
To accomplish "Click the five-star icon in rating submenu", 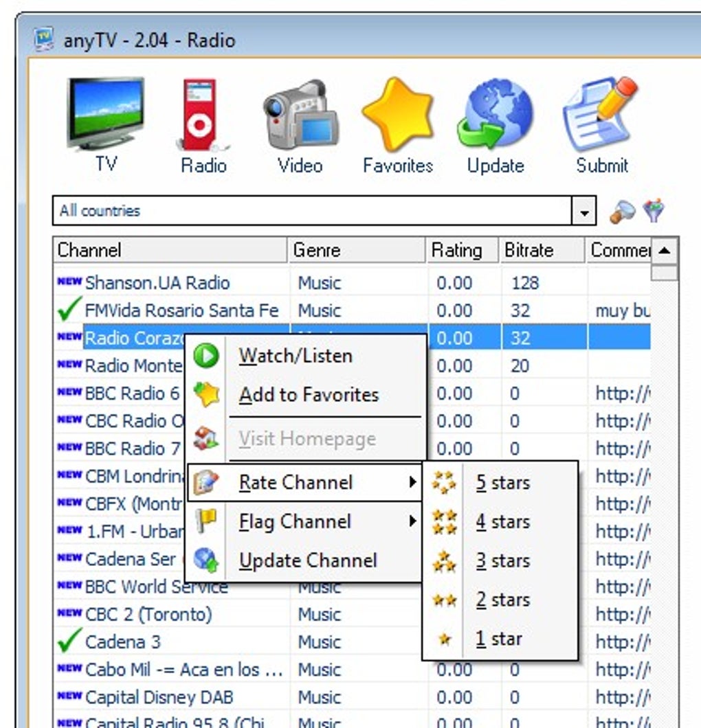I will [444, 483].
